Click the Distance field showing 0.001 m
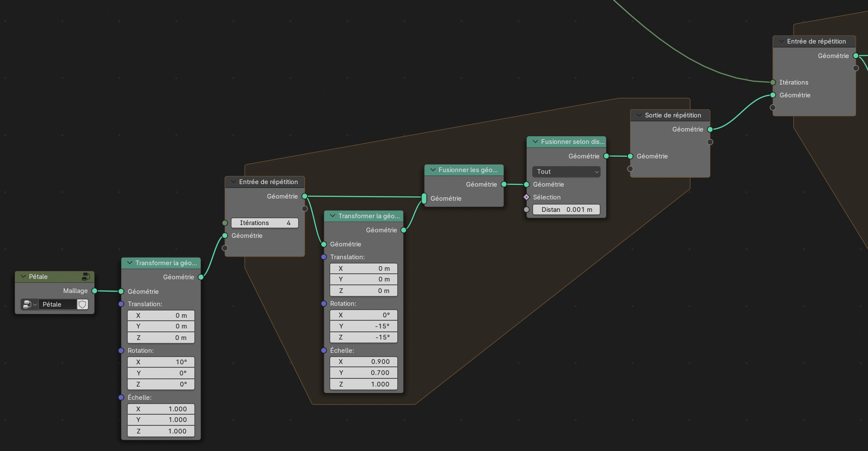The image size is (868, 451). (566, 210)
